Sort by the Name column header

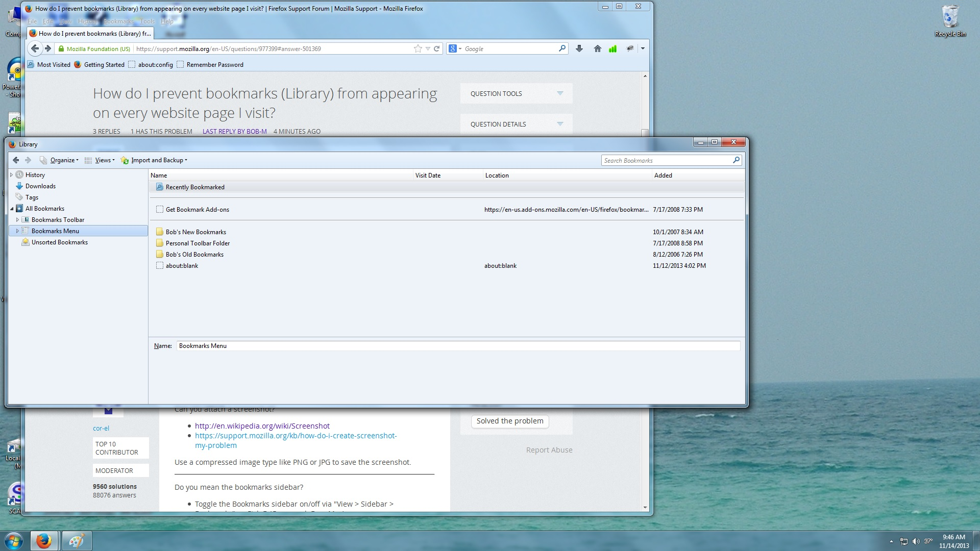point(281,176)
